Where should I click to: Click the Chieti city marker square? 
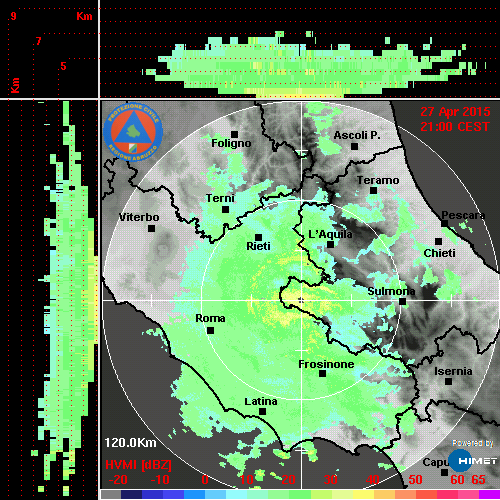pos(438,241)
